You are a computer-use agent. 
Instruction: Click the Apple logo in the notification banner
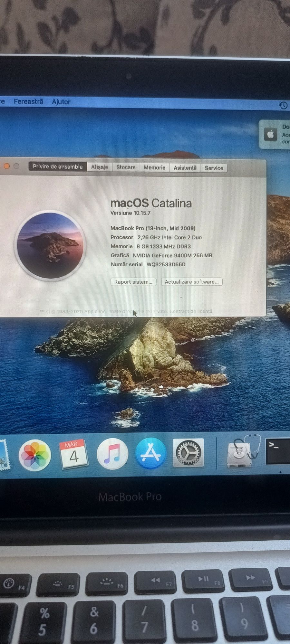(x=271, y=134)
